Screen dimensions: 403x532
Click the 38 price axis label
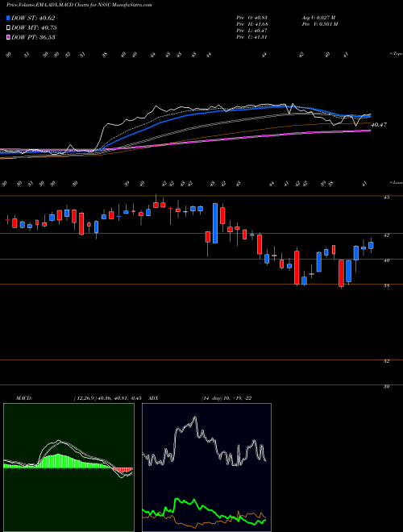pyautogui.click(x=386, y=285)
